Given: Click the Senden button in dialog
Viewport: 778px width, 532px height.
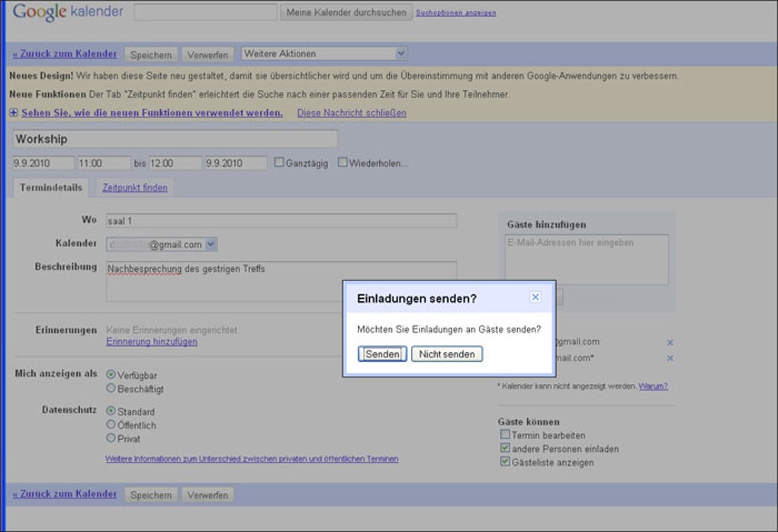Looking at the screenshot, I should coord(382,354).
